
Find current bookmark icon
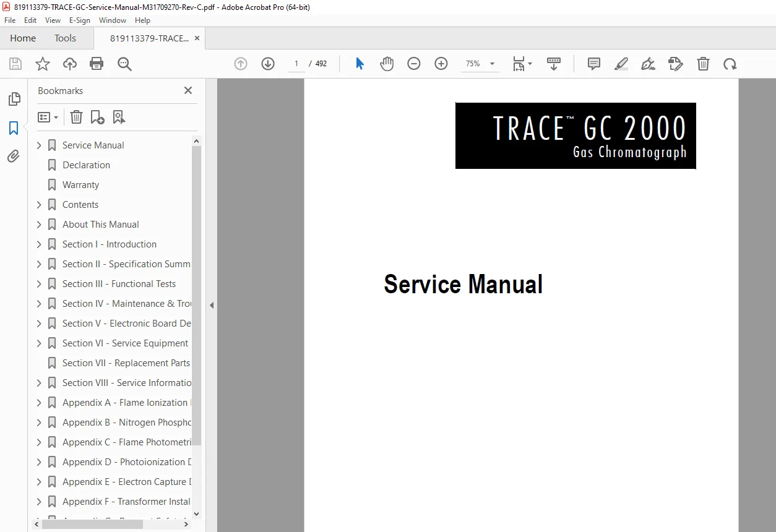119,117
